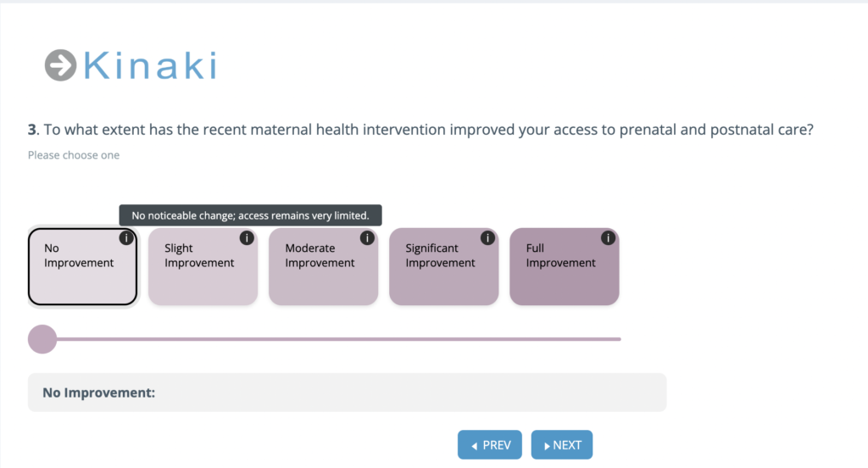Image resolution: width=868 pixels, height=468 pixels.
Task: Click the dark tooltip about no noticeable change
Action: click(x=250, y=215)
